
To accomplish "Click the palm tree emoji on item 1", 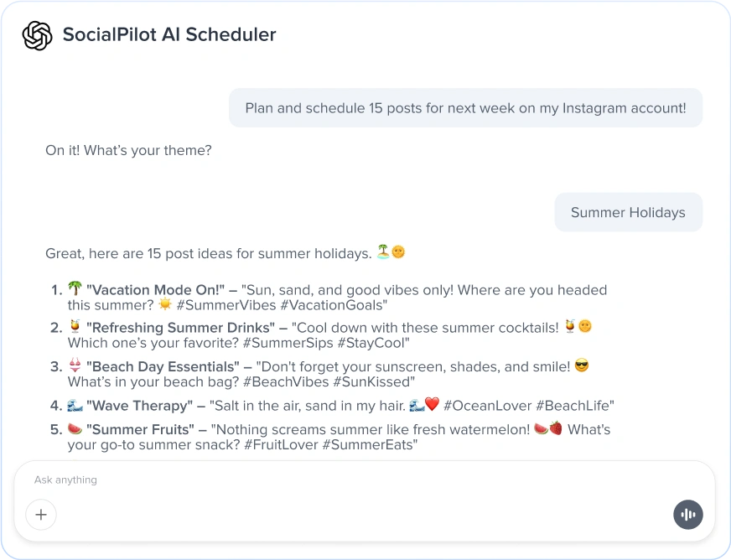I will 75,290.
